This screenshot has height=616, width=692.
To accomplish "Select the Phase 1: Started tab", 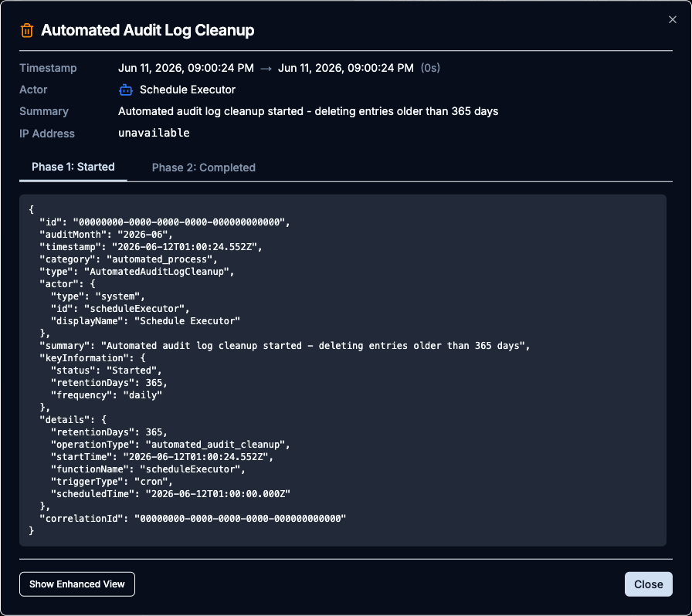I will [73, 167].
